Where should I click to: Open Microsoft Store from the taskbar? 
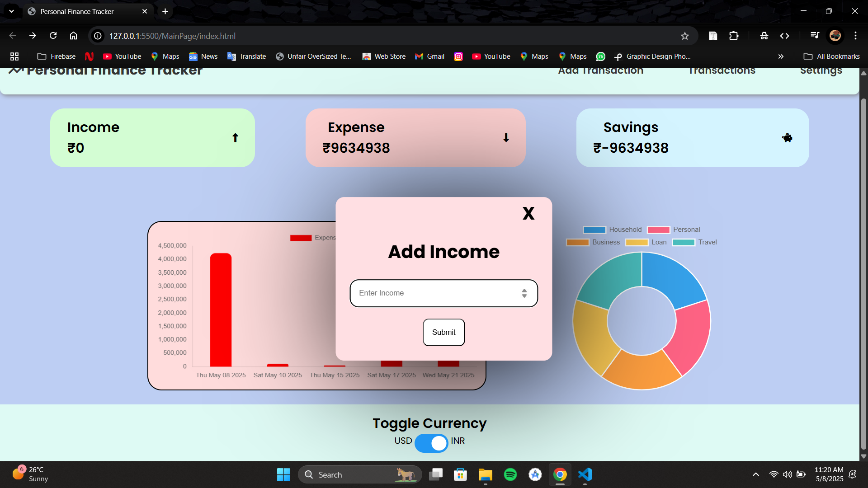click(460, 474)
